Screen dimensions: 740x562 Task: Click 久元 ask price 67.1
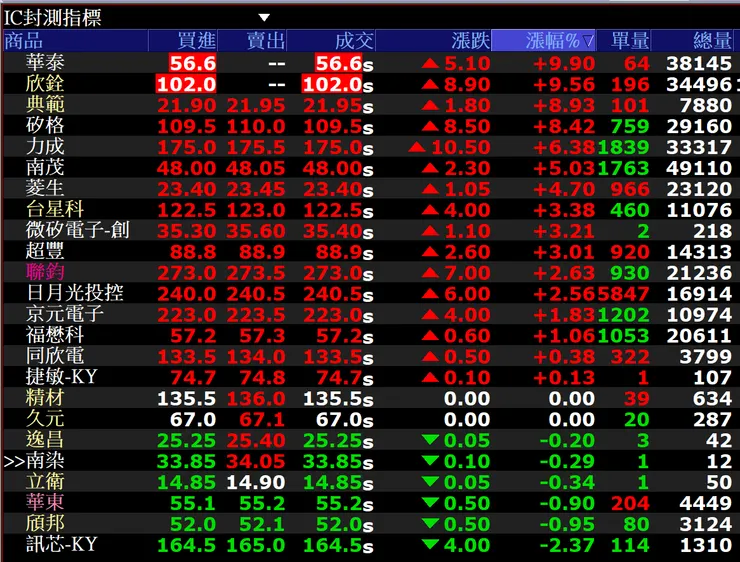[x=262, y=419]
